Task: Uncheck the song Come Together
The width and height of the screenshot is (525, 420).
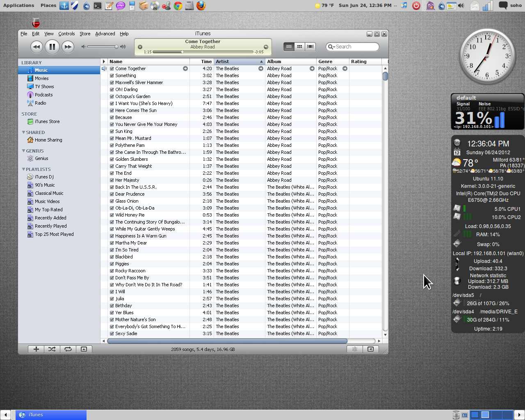Action: [112, 68]
